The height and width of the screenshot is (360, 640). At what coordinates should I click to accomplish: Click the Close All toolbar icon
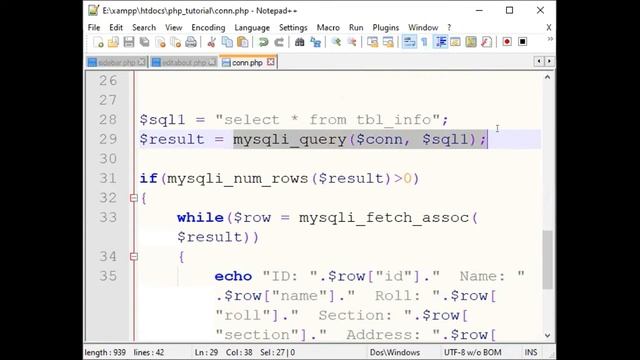(176, 42)
